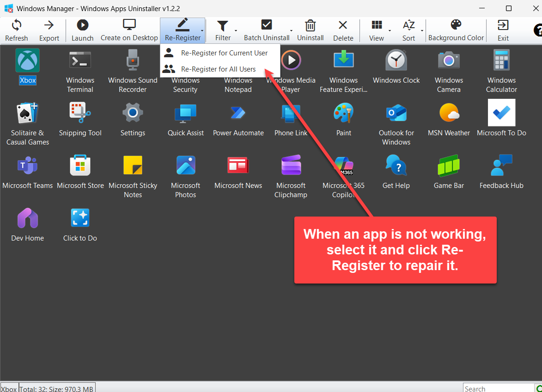The image size is (542, 392).
Task: Click the Exit toolbar button
Action: [503, 30]
